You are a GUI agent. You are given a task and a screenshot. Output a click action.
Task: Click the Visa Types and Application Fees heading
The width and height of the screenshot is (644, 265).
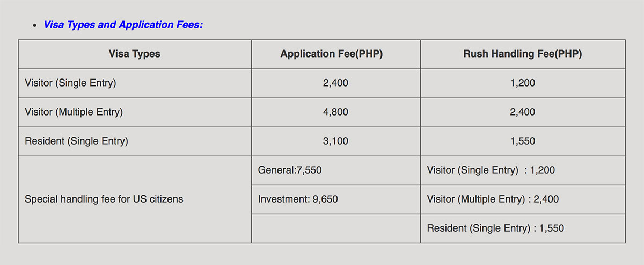(x=123, y=25)
